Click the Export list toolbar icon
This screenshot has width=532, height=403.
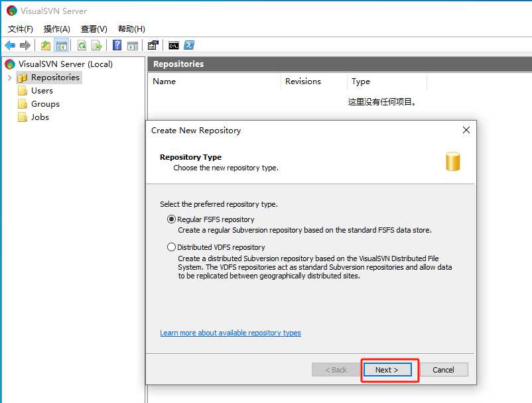tap(97, 45)
